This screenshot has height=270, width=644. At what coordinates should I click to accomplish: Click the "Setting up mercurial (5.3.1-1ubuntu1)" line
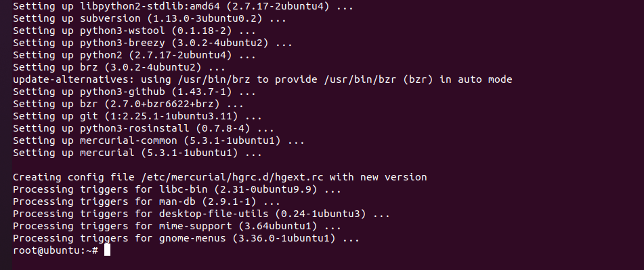137,153
